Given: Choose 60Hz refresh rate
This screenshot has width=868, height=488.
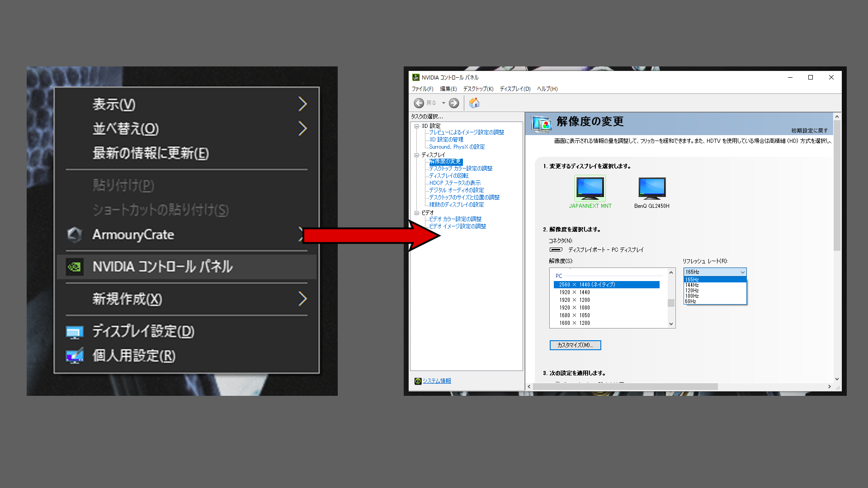Looking at the screenshot, I should tap(715, 301).
